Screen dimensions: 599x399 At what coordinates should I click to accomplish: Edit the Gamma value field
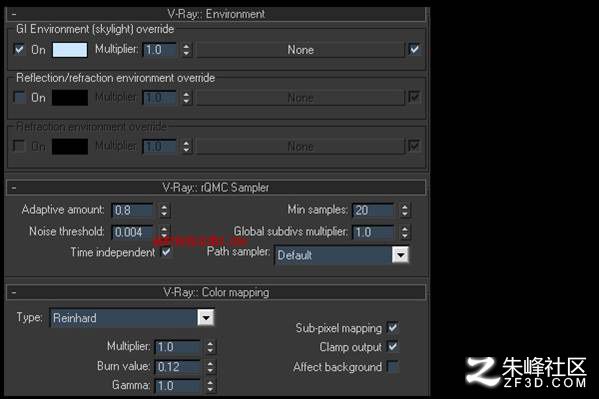pyautogui.click(x=178, y=386)
